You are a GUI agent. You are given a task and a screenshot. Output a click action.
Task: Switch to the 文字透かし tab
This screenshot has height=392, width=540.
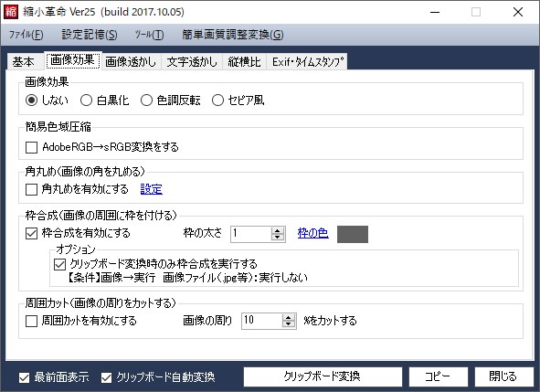(192, 61)
